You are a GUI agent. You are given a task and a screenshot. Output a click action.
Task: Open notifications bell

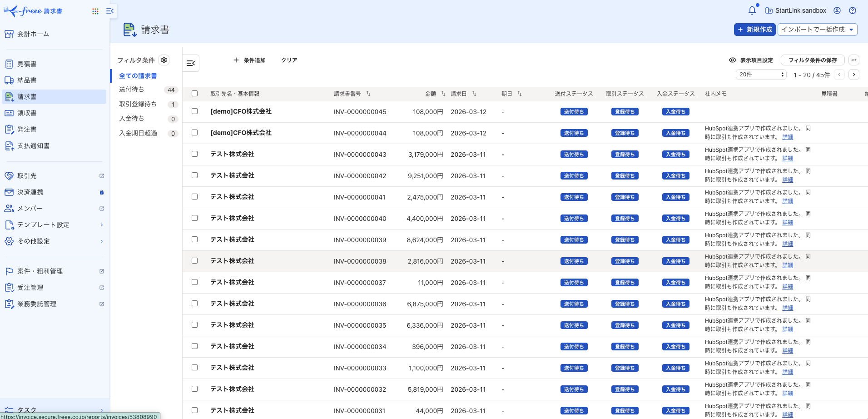[x=752, y=10]
